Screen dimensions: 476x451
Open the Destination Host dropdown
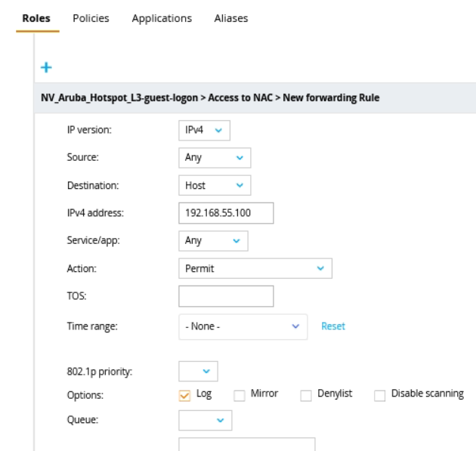point(214,185)
